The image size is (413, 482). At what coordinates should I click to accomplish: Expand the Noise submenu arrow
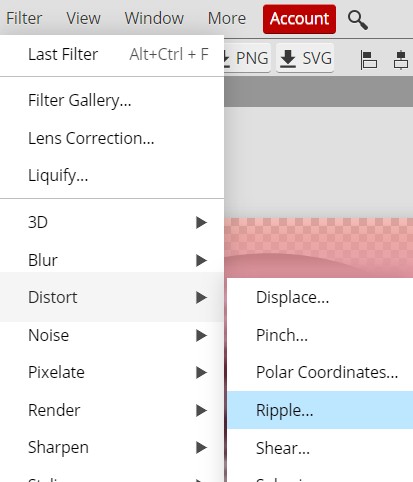201,335
